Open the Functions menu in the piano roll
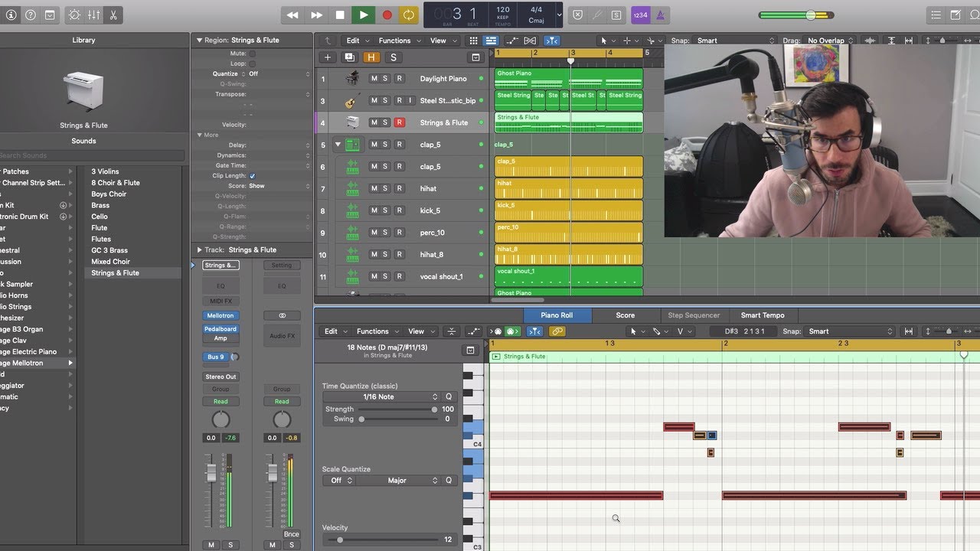 click(x=376, y=331)
